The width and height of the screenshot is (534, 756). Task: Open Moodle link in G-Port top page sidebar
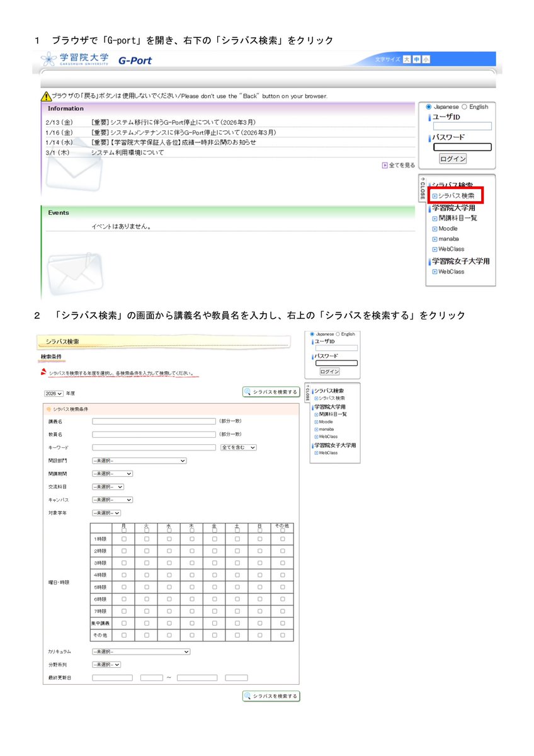pyautogui.click(x=448, y=229)
